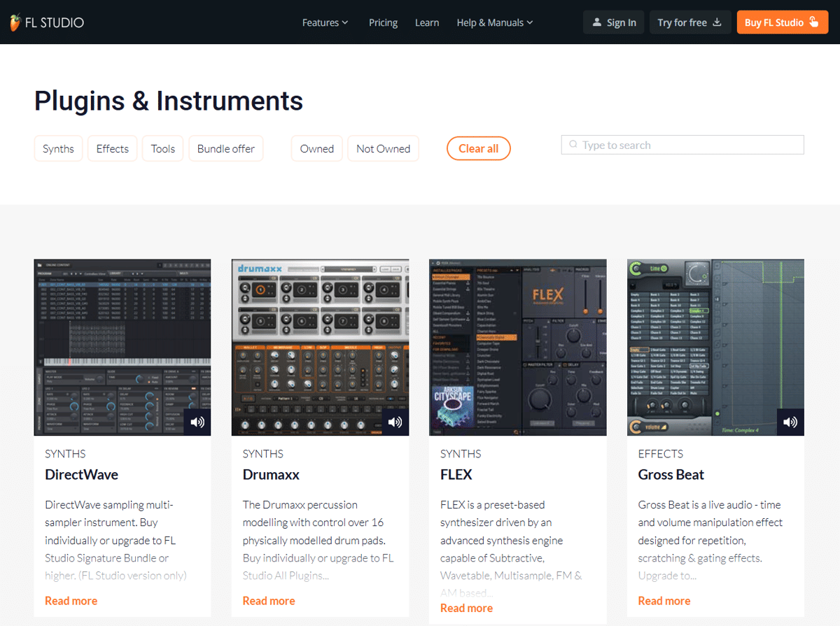Toggle the Synths filter
840x626 pixels.
tap(58, 148)
